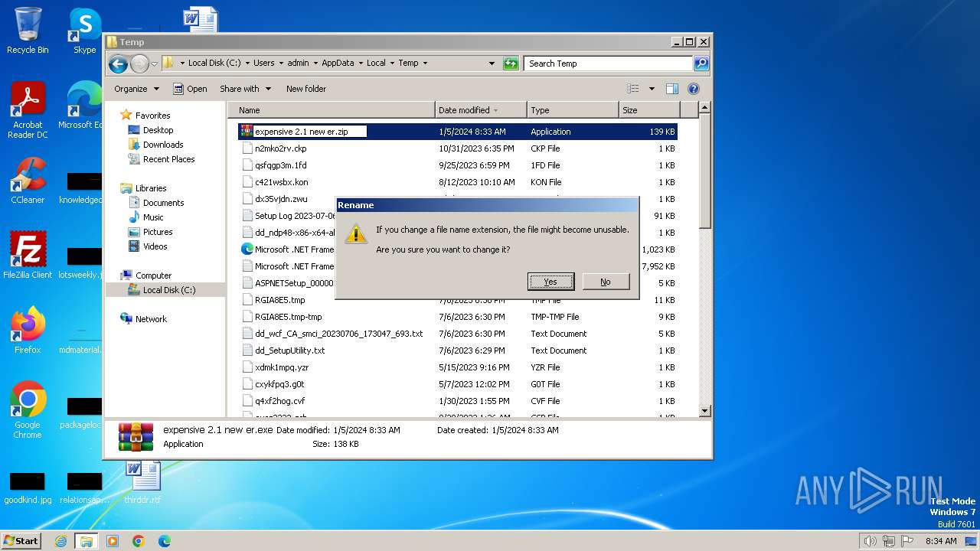Toggle the preview pane icon
The height and width of the screenshot is (551, 980).
click(672, 89)
